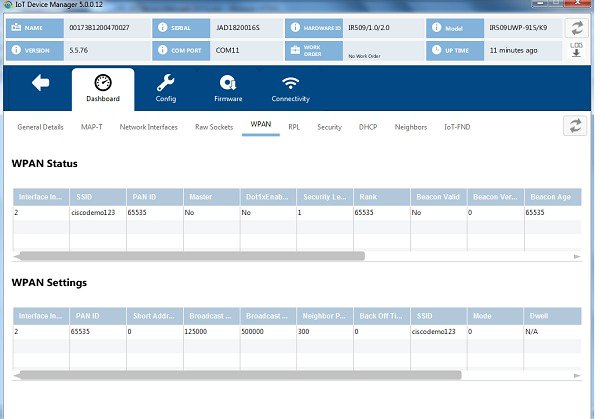Sort WPAN Status by Master column
Image resolution: width=600 pixels, height=419 pixels.
(x=212, y=197)
